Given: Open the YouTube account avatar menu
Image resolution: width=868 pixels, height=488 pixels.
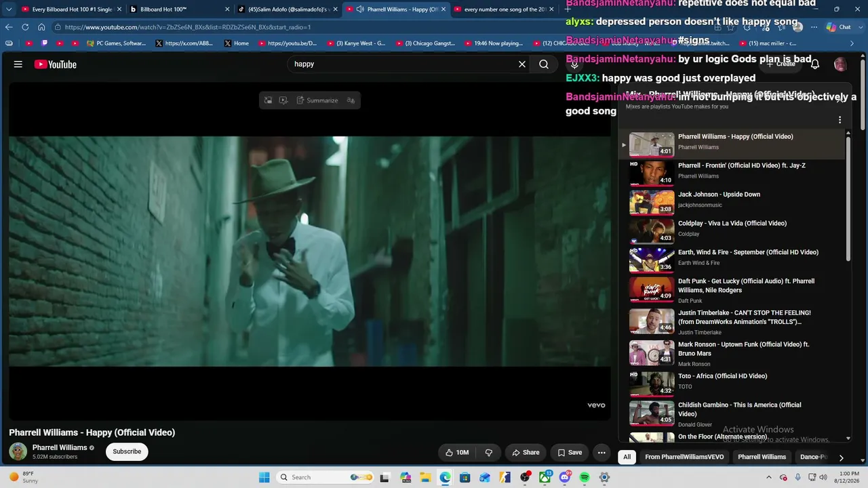Looking at the screenshot, I should 840,64.
